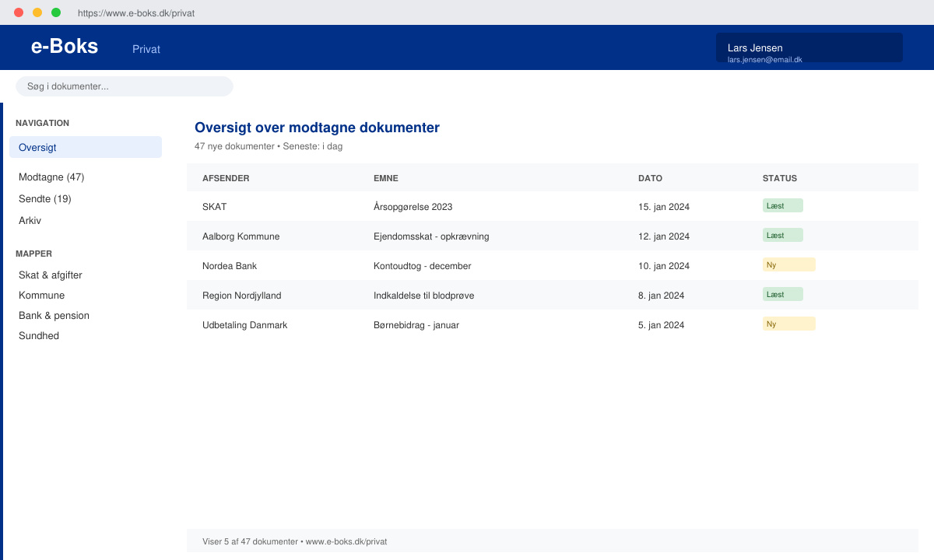Open the Arkiv item

30,221
